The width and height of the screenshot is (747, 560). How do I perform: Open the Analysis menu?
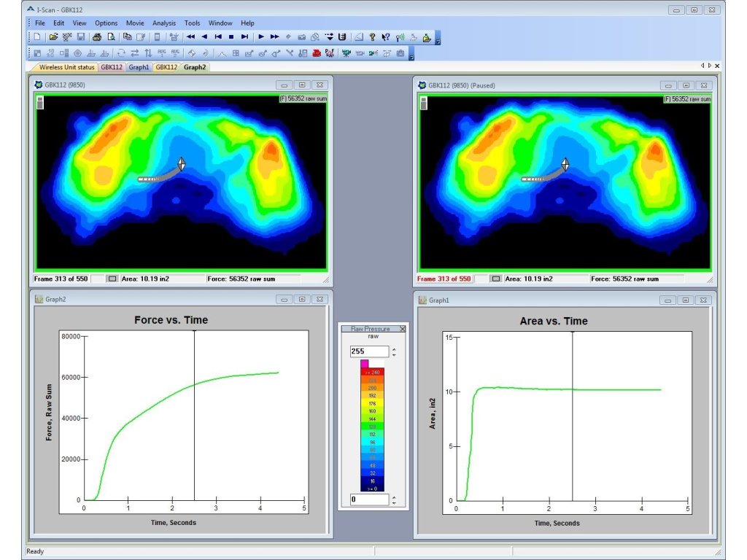pos(164,23)
